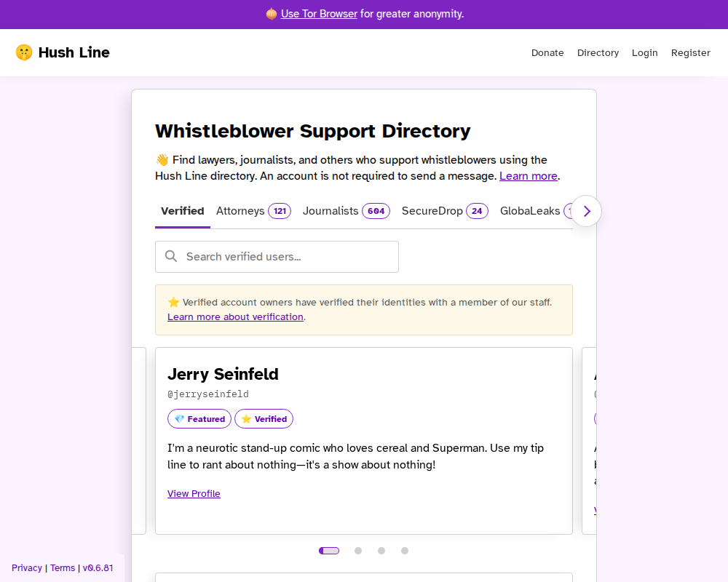Click the star icon in the verification notice
The height and width of the screenshot is (582, 728).
pos(174,303)
